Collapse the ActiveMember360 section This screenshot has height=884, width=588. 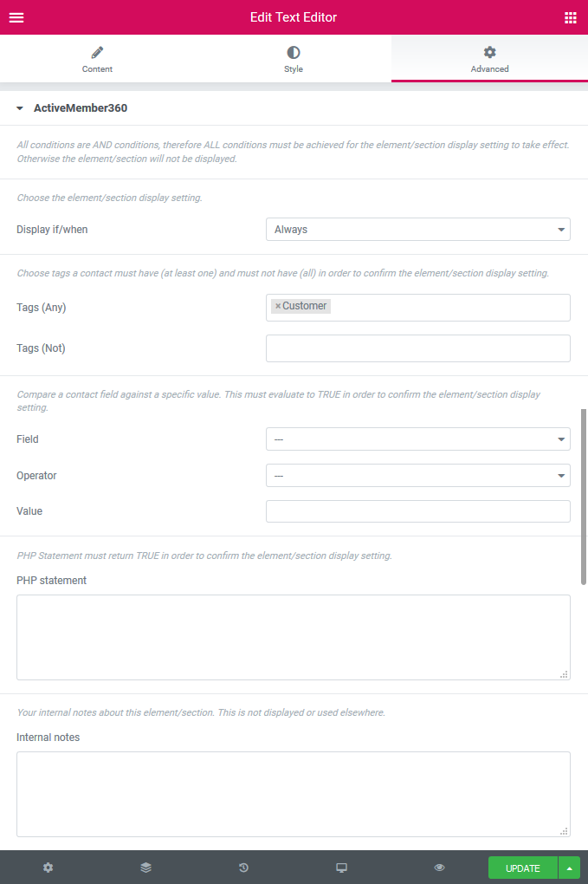(19, 108)
